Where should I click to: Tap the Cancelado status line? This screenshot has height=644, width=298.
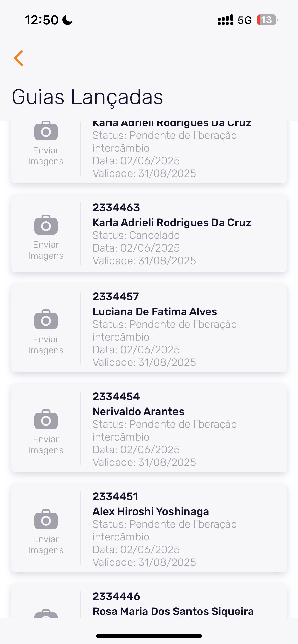(136, 235)
